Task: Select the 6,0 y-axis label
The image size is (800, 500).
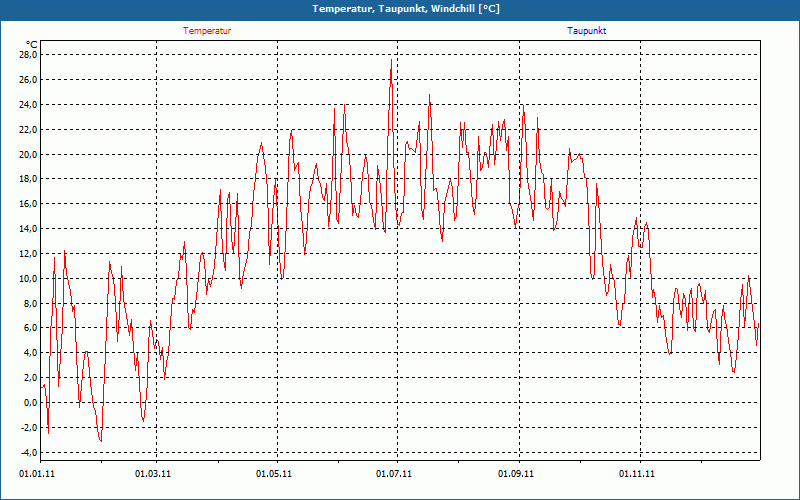Action: coord(30,328)
